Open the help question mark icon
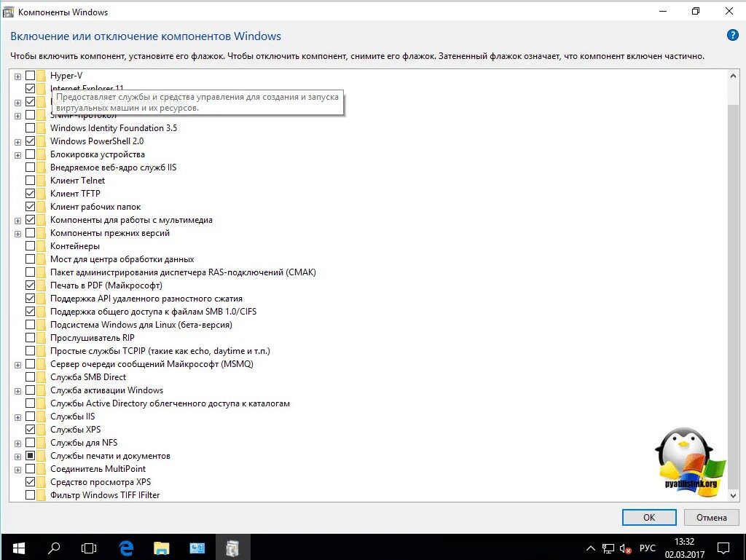Screen dimensions: 746x560 [x=733, y=35]
